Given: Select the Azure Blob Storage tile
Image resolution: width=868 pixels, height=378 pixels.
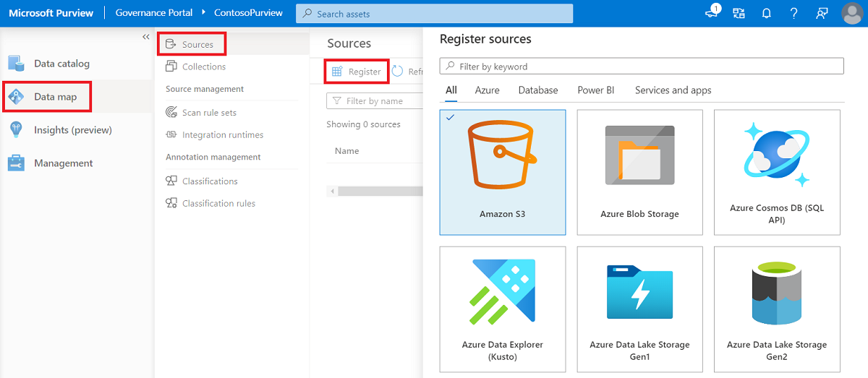Looking at the screenshot, I should tap(640, 172).
